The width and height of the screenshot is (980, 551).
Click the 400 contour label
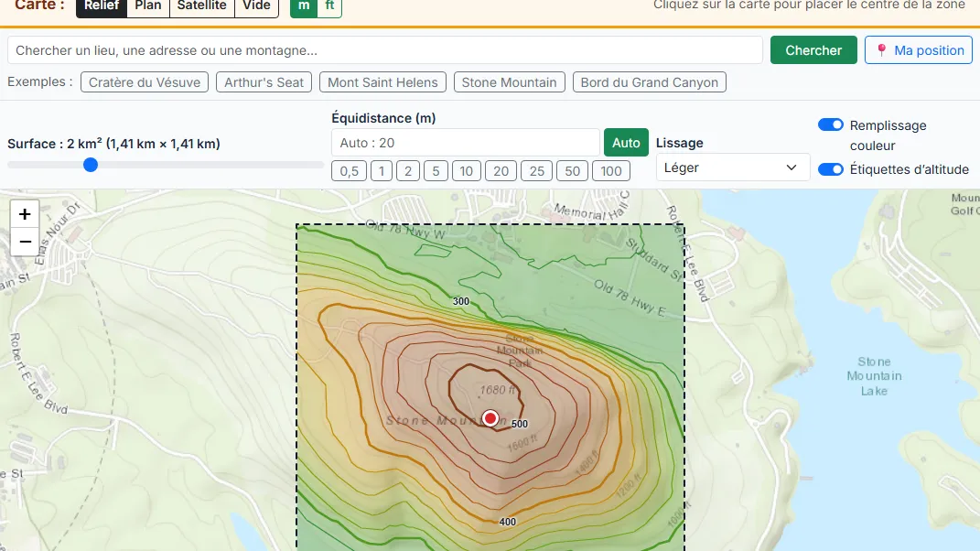[508, 522]
